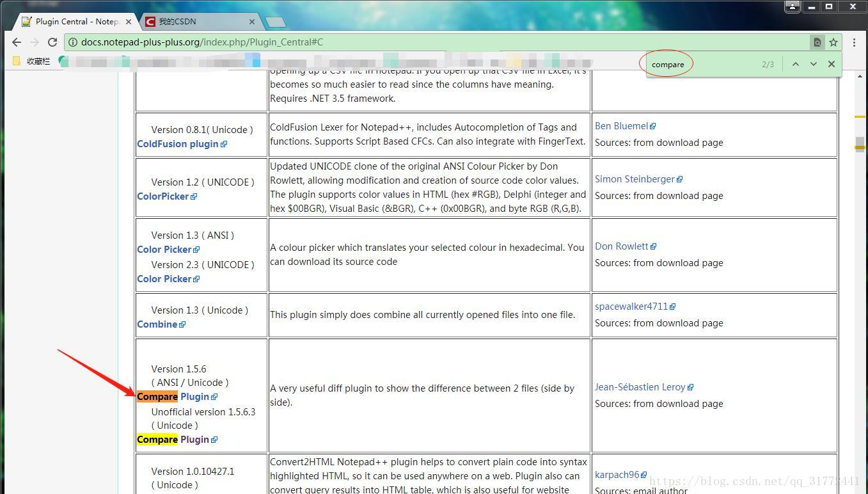
Task: Visit author karpach96's link
Action: point(621,475)
